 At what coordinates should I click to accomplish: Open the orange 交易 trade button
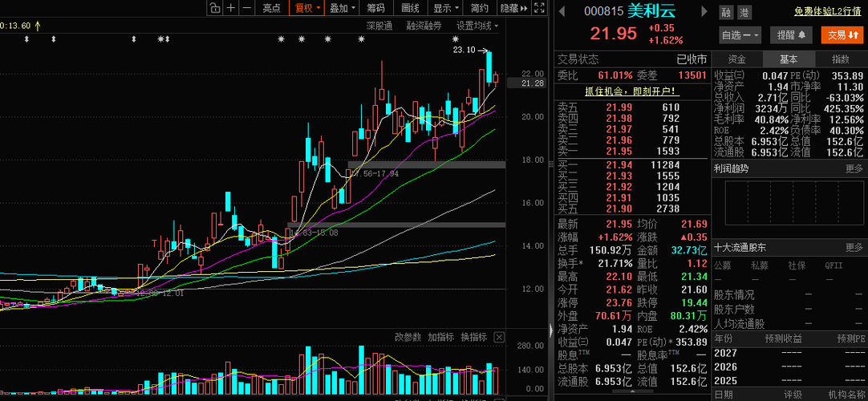pos(842,35)
